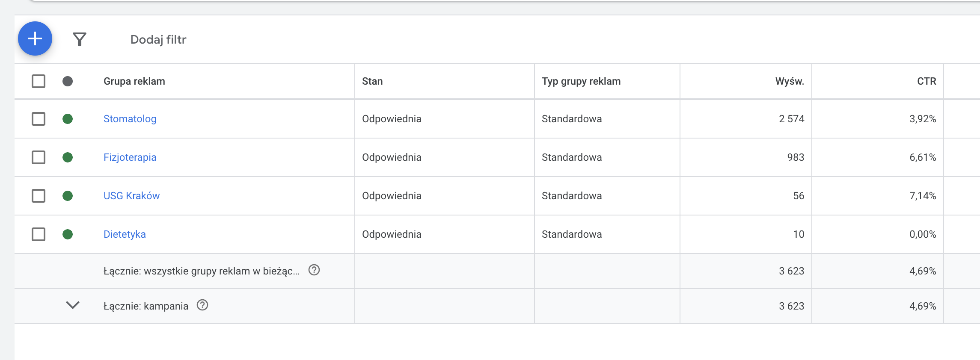Viewport: 980px width, 360px height.
Task: Open the Stomatolog ad group
Action: point(130,119)
